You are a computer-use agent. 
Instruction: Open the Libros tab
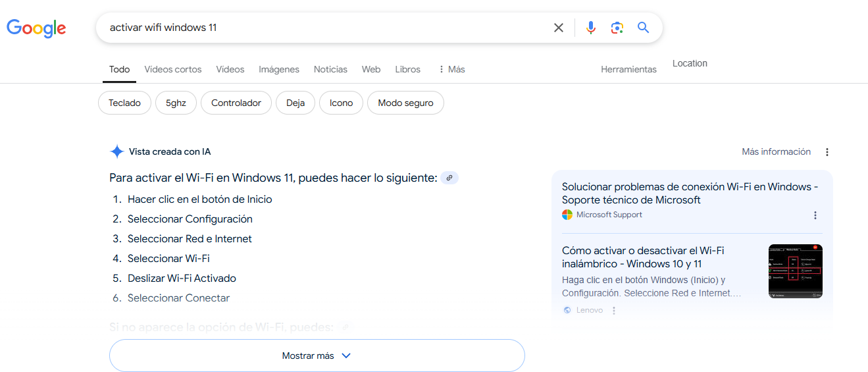[x=408, y=69]
